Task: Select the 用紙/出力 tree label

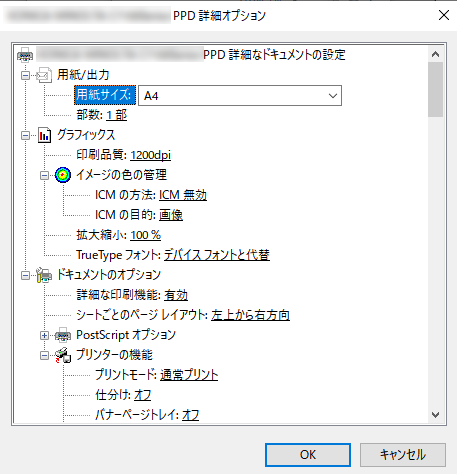Action: (83, 75)
